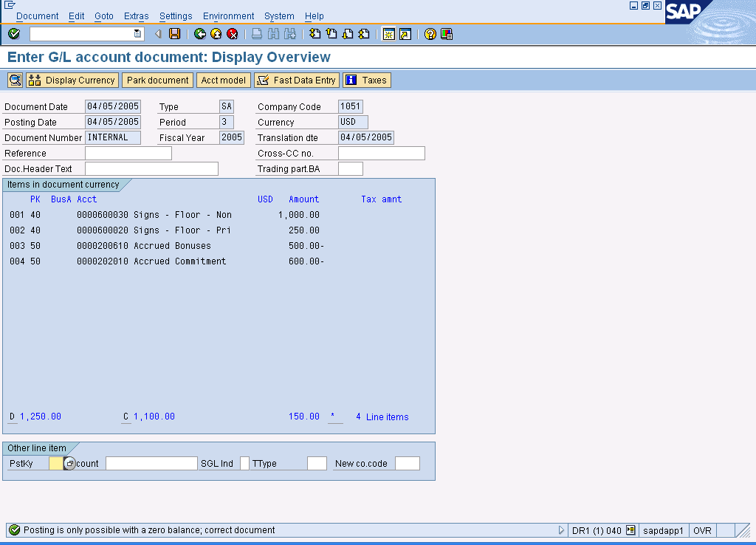Screen dimensions: 756x545
Task: Click the Save diskette icon
Action: pos(174,34)
